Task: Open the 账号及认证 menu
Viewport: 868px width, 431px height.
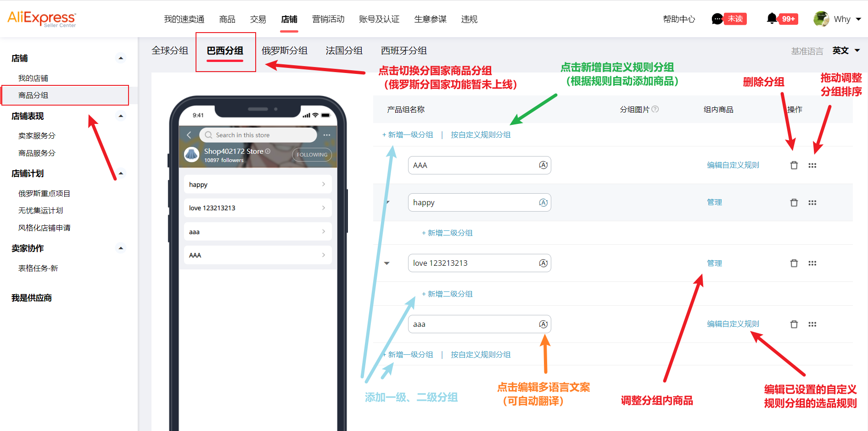Action: pyautogui.click(x=379, y=19)
